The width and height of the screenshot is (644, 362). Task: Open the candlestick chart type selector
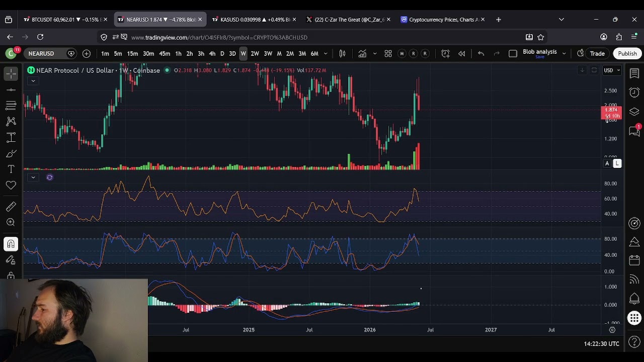(x=342, y=54)
